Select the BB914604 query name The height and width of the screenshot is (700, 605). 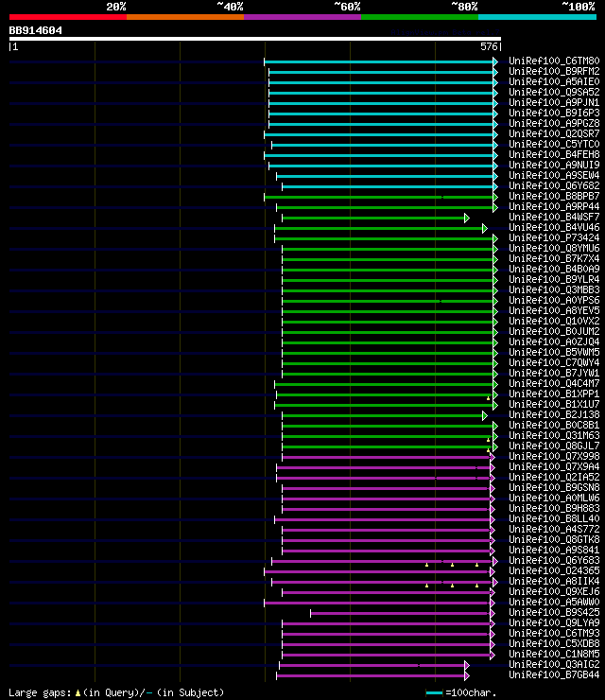point(36,30)
